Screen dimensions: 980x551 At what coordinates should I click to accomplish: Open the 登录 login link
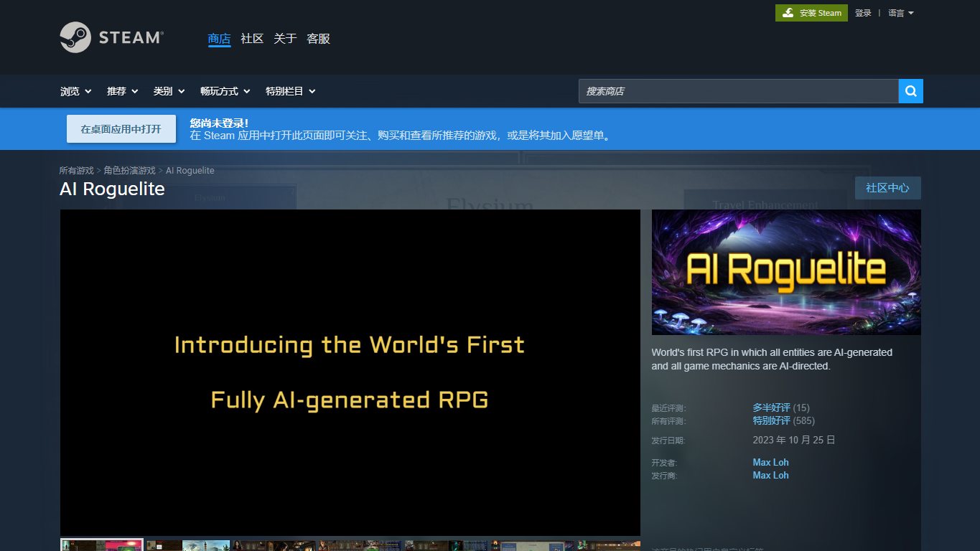(863, 13)
